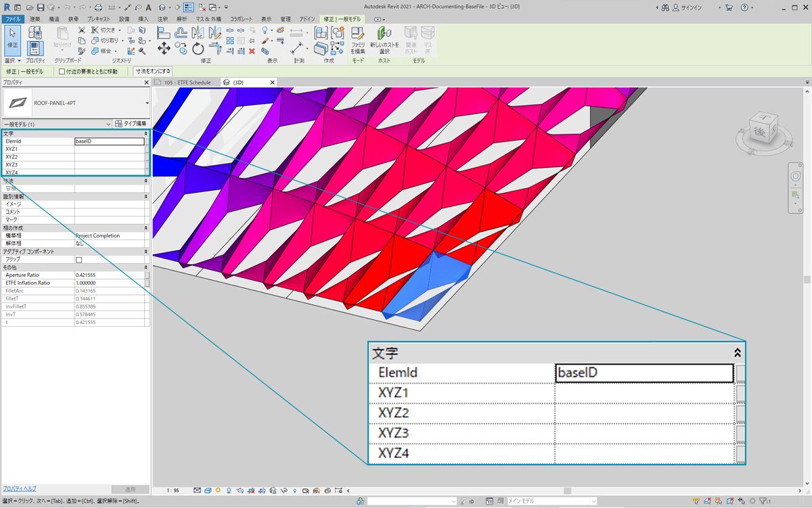Click the Print icon in quick access toolbar
Screen dimensions: 812x508
point(98,7)
